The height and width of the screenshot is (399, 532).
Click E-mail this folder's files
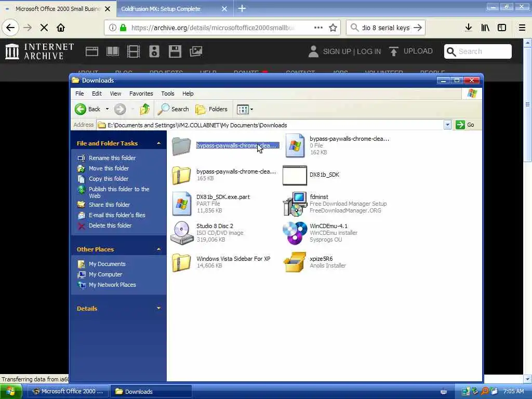[x=117, y=215]
